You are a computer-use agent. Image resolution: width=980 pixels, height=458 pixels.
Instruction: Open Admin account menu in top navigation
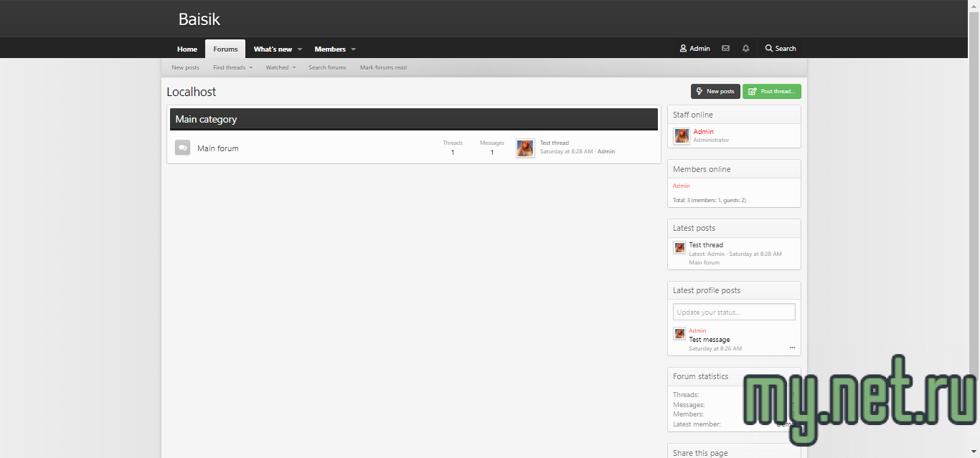coord(694,49)
